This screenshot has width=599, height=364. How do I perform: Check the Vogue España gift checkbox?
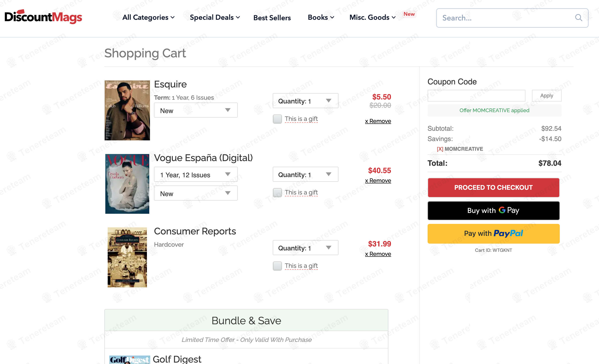[277, 192]
